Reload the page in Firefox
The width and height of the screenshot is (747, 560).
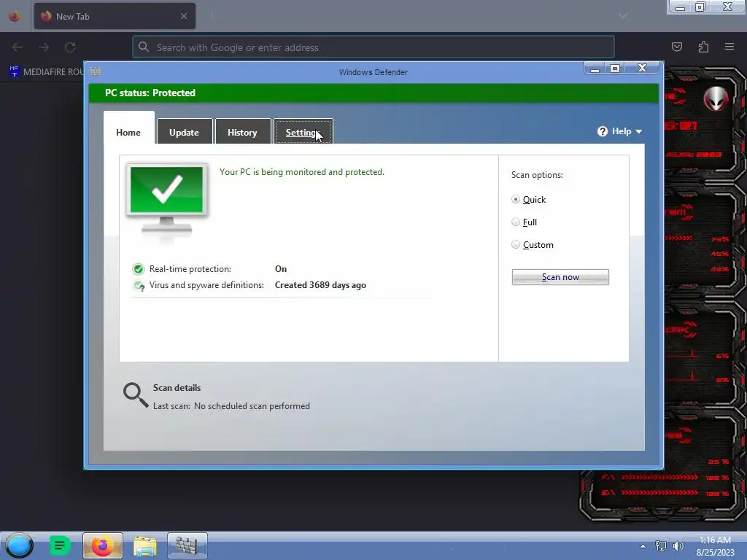click(x=70, y=47)
